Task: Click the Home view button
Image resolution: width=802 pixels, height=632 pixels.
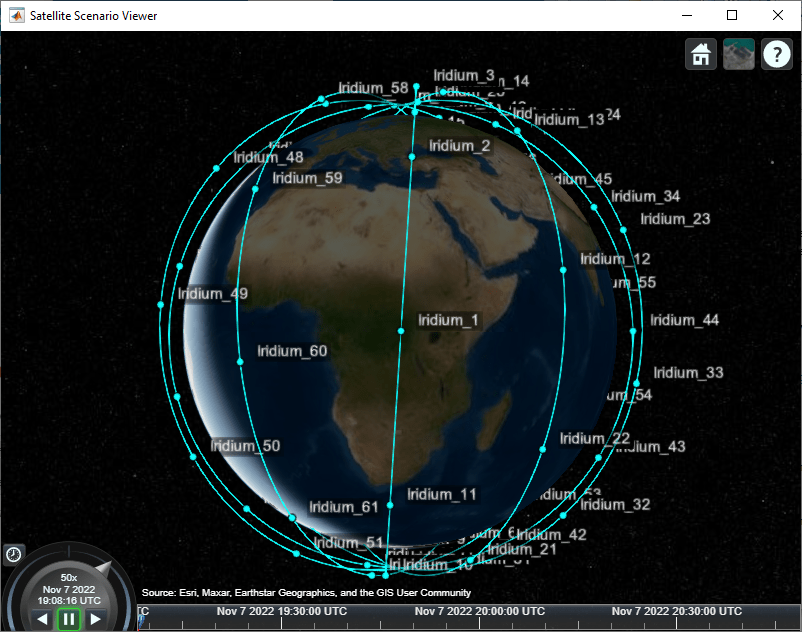Action: click(x=700, y=54)
